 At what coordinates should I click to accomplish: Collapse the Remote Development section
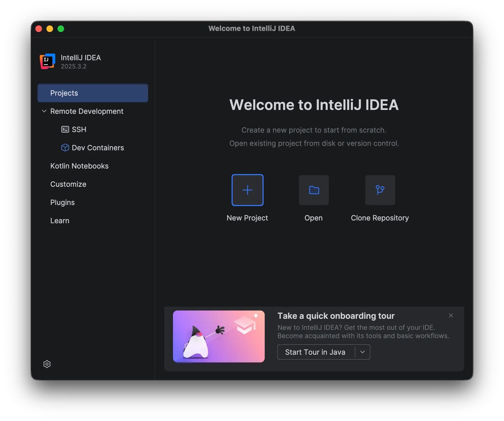pyautogui.click(x=44, y=111)
